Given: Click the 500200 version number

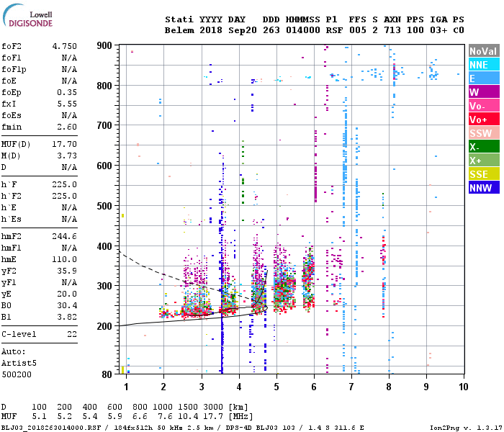Looking at the screenshot, I should (17, 374).
